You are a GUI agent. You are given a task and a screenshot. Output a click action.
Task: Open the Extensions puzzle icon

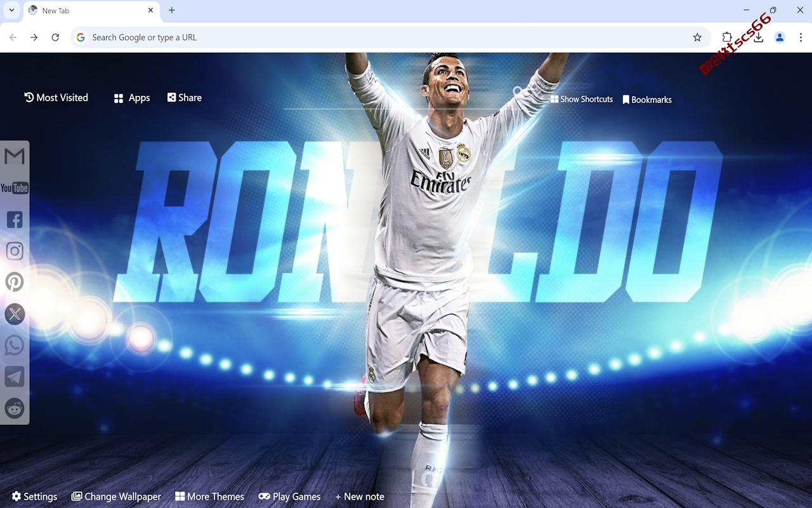727,37
